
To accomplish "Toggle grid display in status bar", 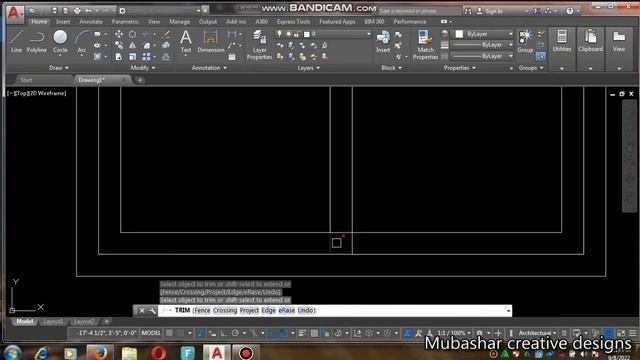I will click(169, 333).
